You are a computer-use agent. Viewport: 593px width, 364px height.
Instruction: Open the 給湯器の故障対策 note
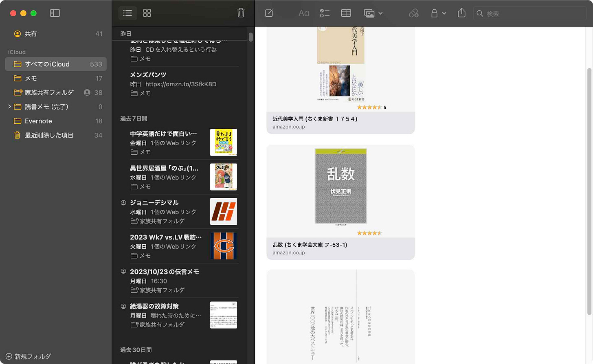click(179, 315)
